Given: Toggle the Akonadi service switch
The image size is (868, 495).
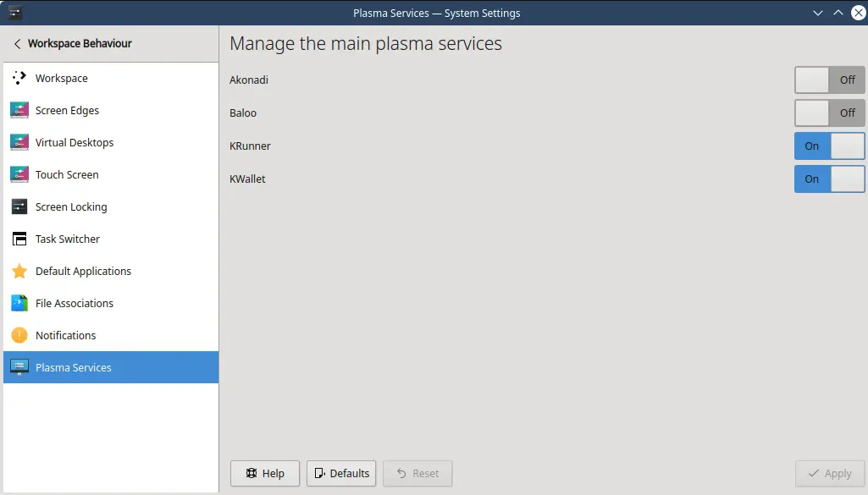Looking at the screenshot, I should pos(829,80).
